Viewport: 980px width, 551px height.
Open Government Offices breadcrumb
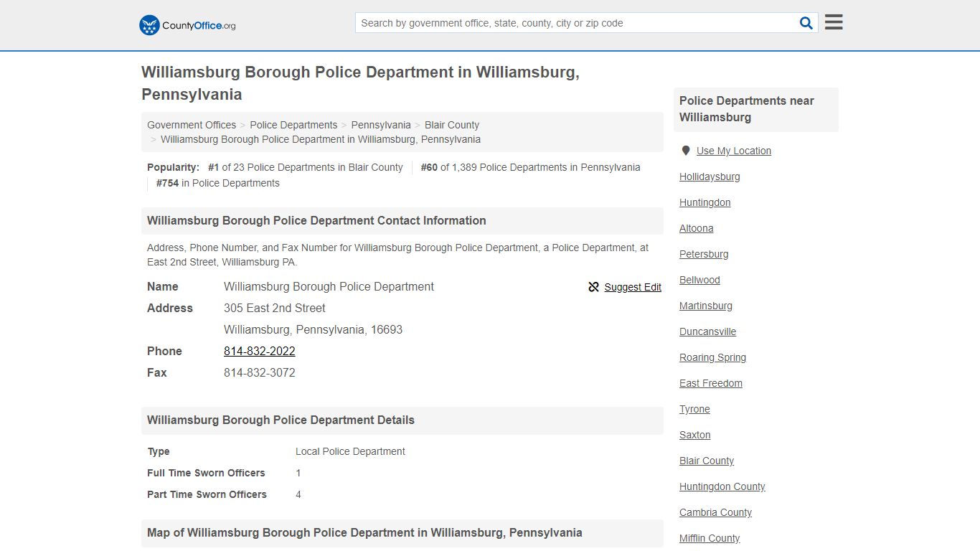point(192,125)
